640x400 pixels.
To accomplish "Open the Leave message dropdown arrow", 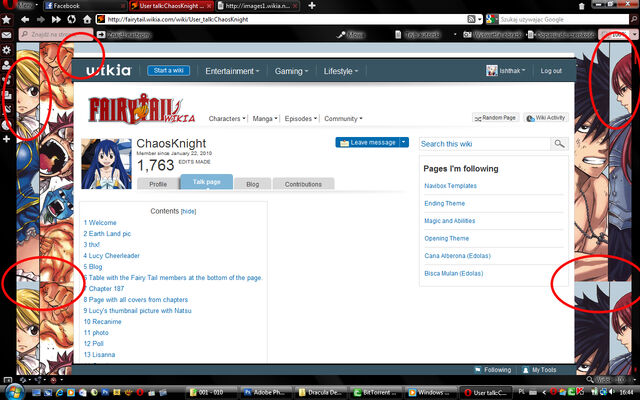I will tap(404, 142).
